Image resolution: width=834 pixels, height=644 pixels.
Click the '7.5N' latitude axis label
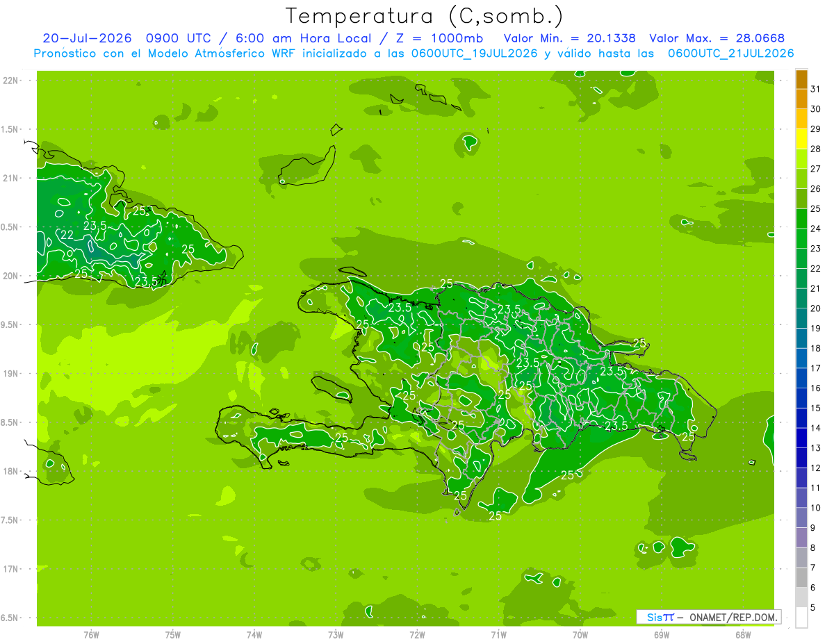pos(10,520)
